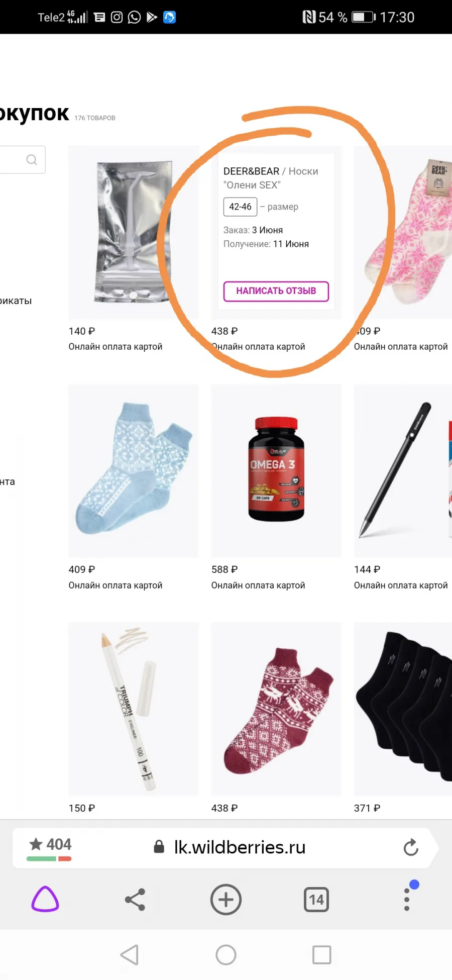452x980 pixels.
Task: Show the 14 open tabs
Action: click(316, 900)
